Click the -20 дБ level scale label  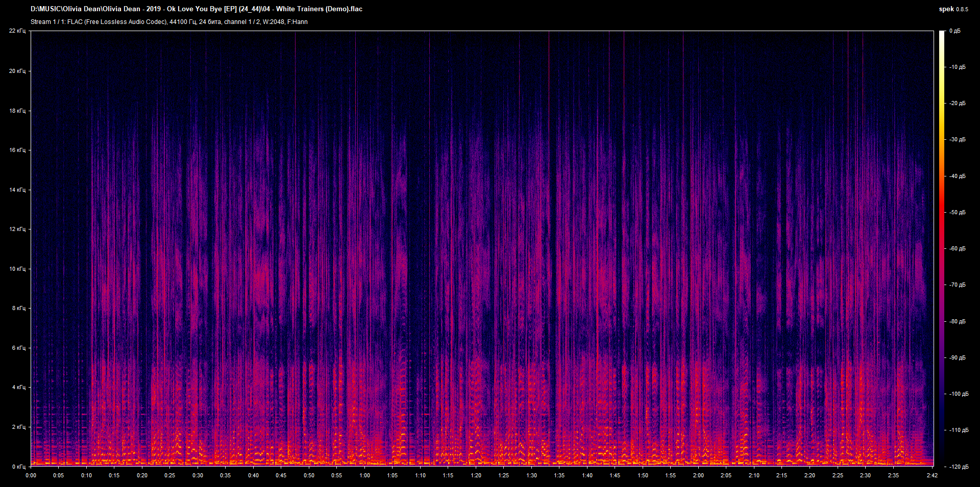coord(958,104)
